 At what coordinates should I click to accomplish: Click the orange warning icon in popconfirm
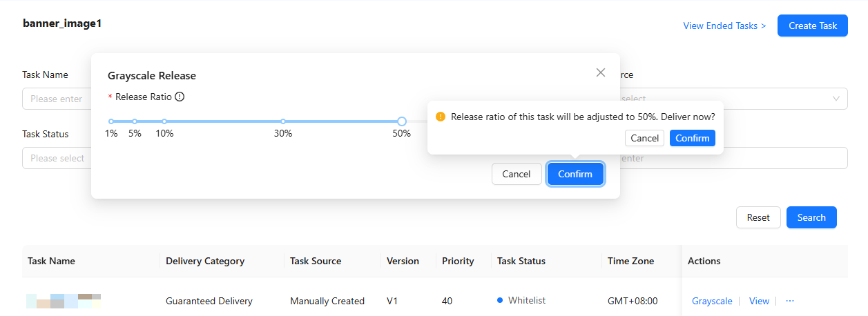coord(441,117)
